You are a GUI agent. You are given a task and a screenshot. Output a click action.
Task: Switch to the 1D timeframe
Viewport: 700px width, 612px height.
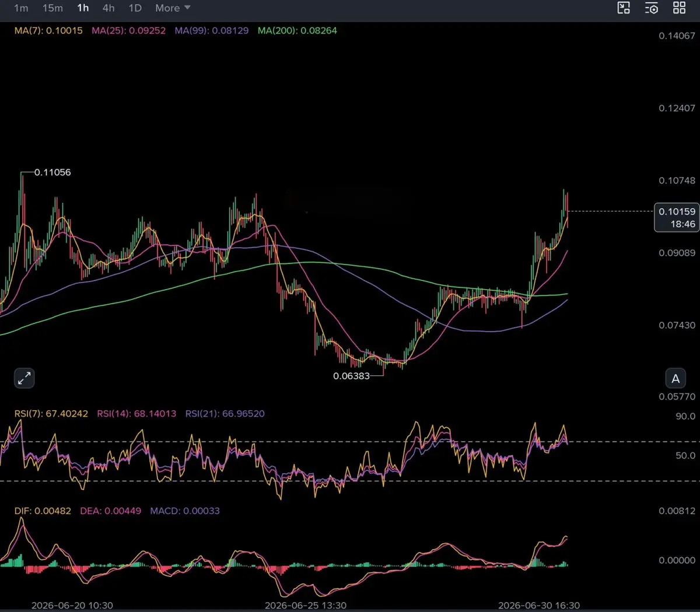point(135,8)
